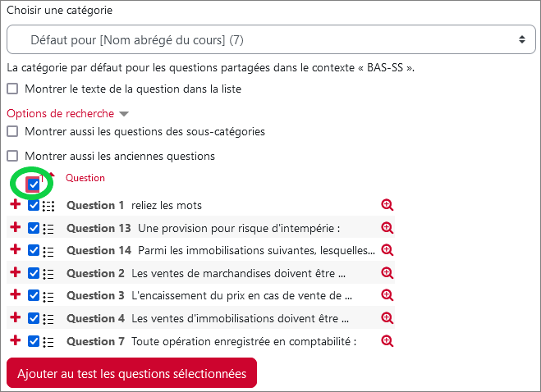Click Ajouter au test les questions sélectionnées
The width and height of the screenshot is (541, 392).
coord(132,373)
